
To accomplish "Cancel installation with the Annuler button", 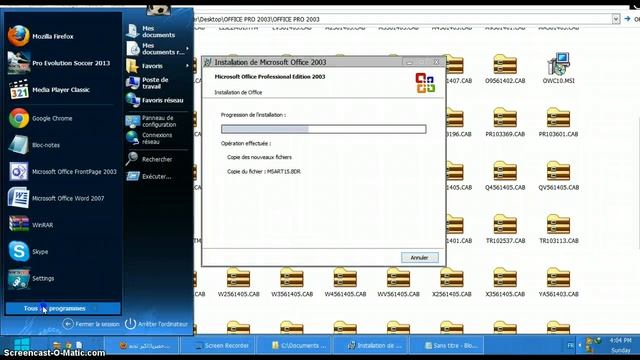I will point(420,258).
